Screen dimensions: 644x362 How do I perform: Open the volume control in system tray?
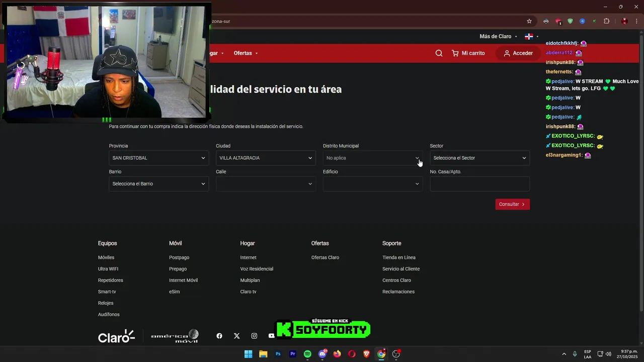[x=608, y=354]
